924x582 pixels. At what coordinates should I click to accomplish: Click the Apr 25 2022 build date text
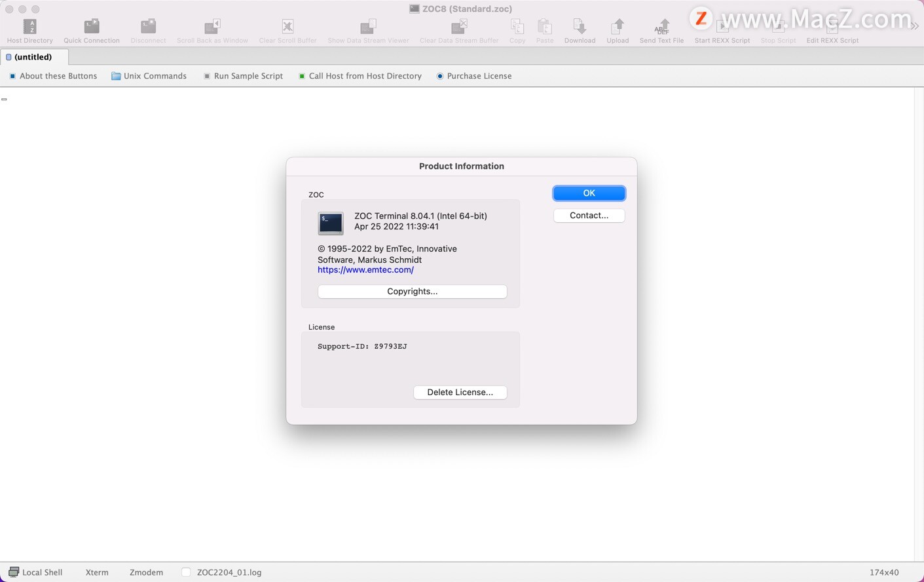click(396, 227)
